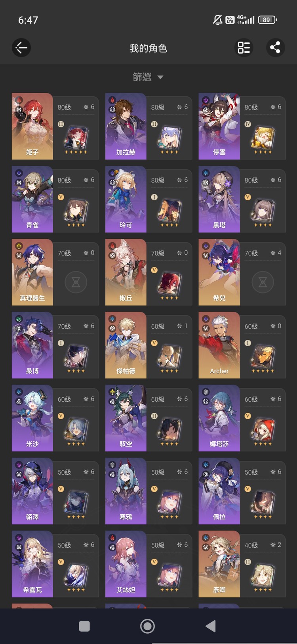Screen dimensions: 297x644
Task: Click empty light cone slot of 希兒
Action: pos(263,282)
